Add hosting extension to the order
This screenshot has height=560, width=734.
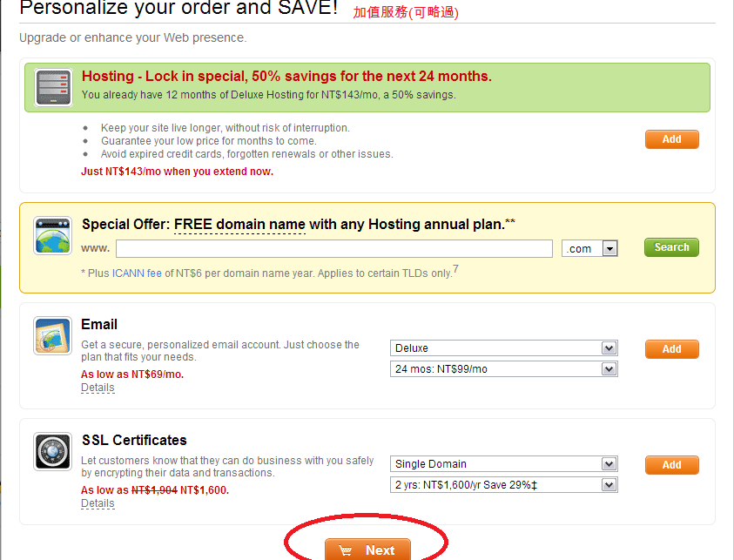coord(671,139)
